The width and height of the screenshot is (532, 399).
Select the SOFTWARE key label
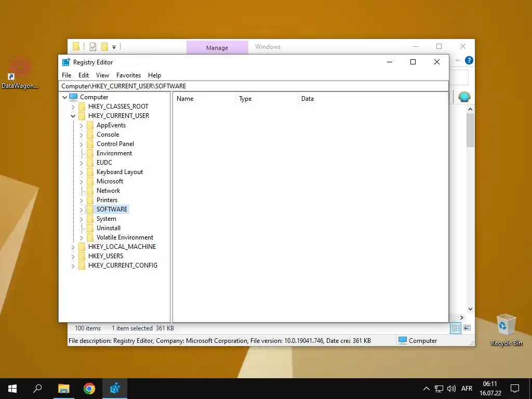pyautogui.click(x=112, y=209)
